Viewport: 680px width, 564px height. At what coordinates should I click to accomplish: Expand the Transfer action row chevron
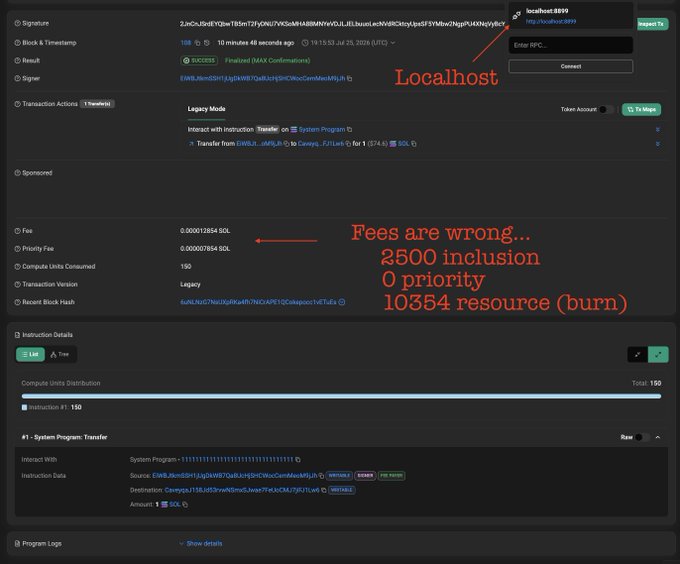658,144
